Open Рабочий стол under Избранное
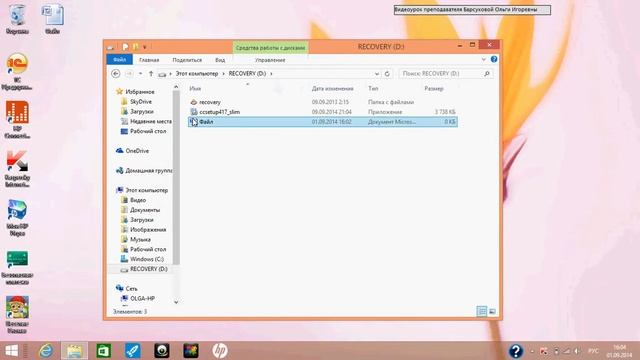The width and height of the screenshot is (640, 360). coord(148,131)
